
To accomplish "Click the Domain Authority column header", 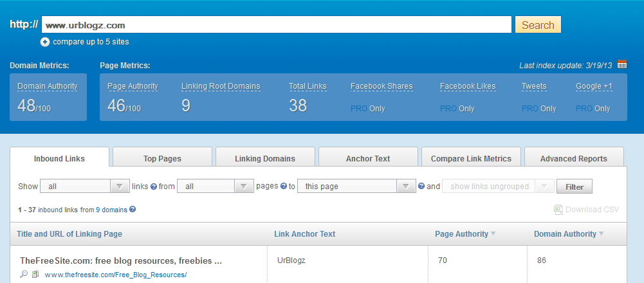I will (x=565, y=233).
